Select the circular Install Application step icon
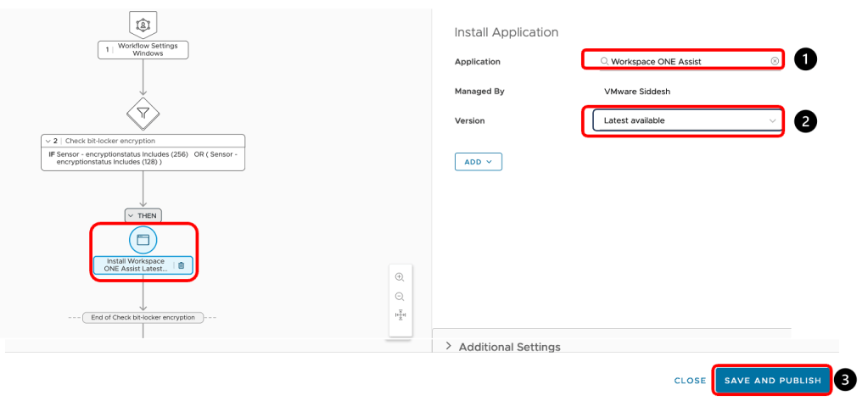This screenshot has height=401, width=868. (143, 240)
